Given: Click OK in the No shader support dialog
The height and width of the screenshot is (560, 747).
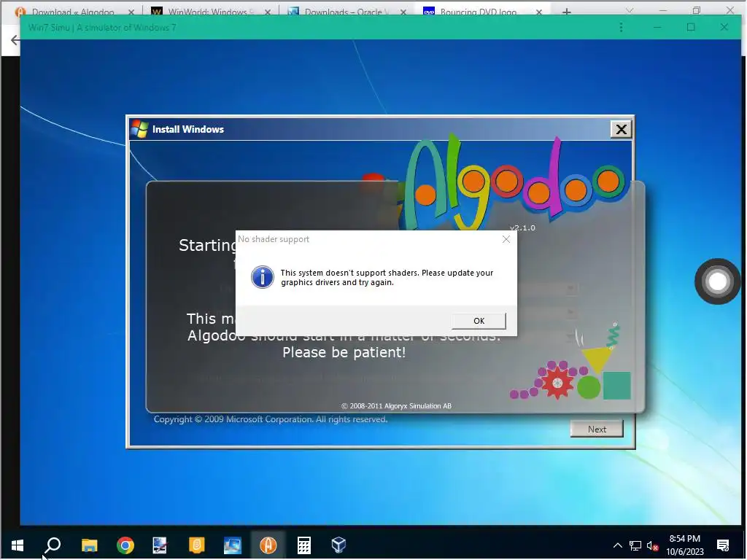Looking at the screenshot, I should click(x=479, y=321).
